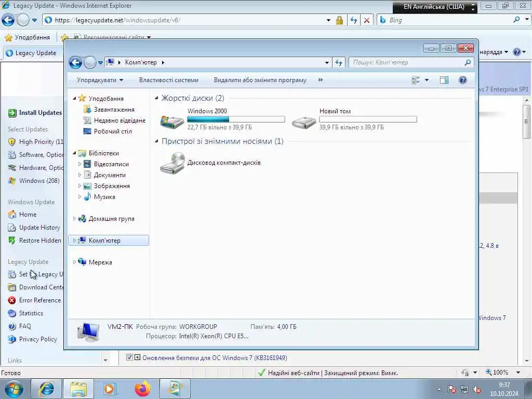
Task: Toggle checkbox for KB3161949 security update
Action: [129, 357]
